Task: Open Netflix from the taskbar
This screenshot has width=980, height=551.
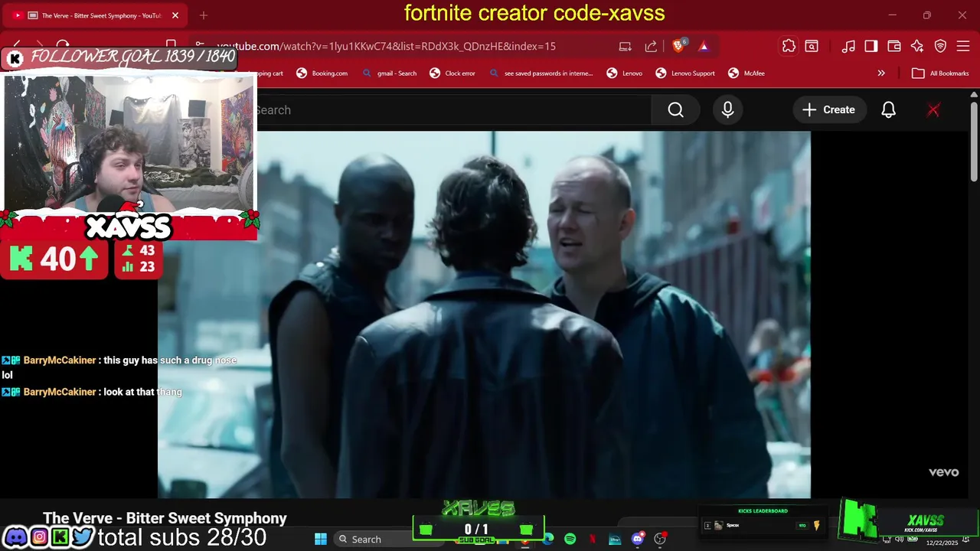Action: (592, 539)
